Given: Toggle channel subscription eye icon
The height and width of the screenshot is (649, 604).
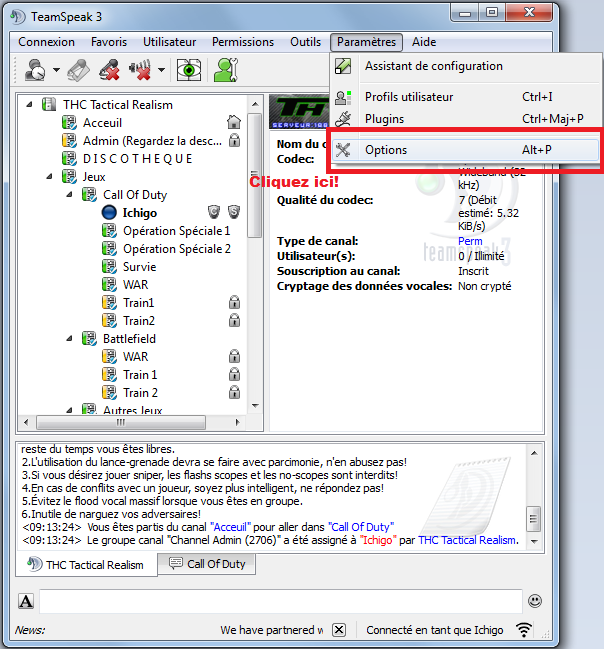Looking at the screenshot, I should point(189,70).
